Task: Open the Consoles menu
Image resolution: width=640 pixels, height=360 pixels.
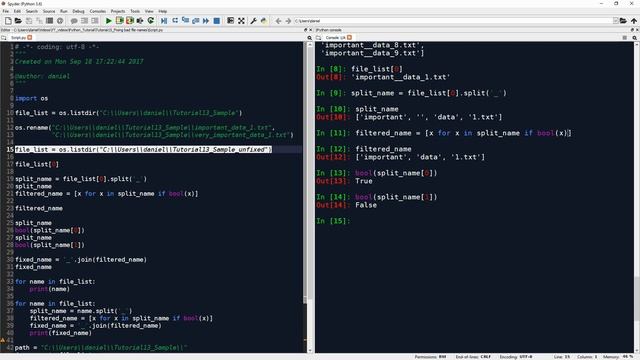Action: click(98, 11)
